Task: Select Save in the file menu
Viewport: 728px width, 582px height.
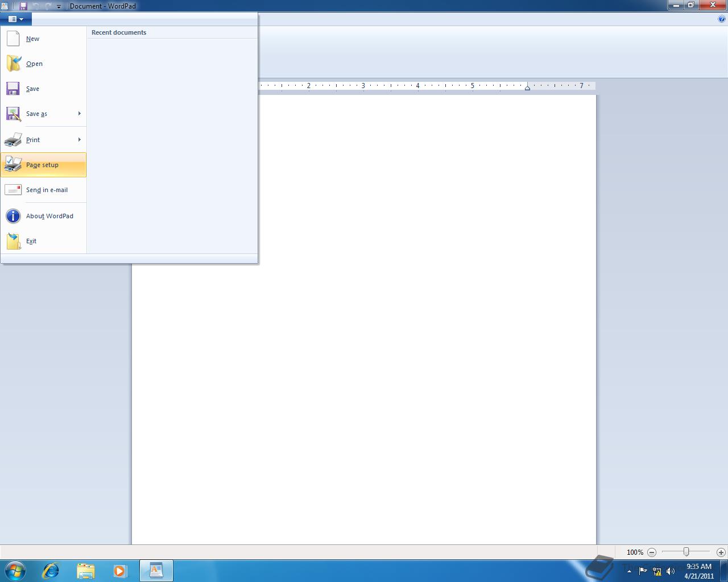Action: pyautogui.click(x=43, y=89)
